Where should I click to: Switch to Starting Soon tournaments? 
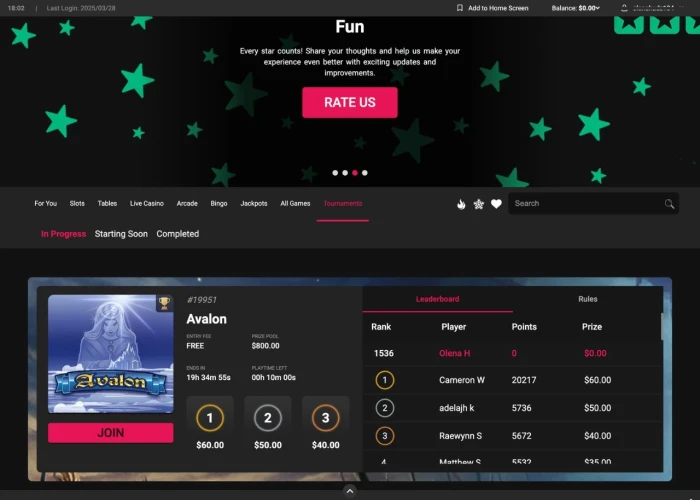point(121,234)
